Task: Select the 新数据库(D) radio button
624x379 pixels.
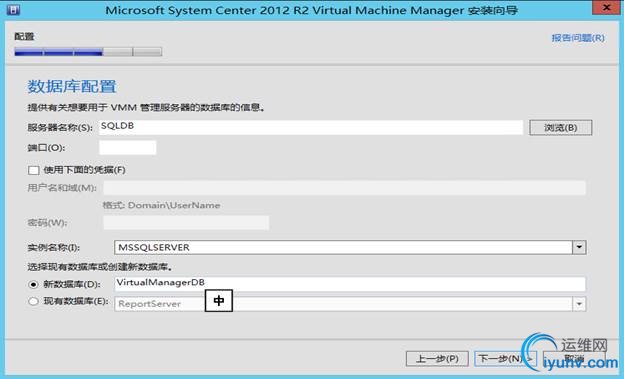Action: (x=33, y=284)
